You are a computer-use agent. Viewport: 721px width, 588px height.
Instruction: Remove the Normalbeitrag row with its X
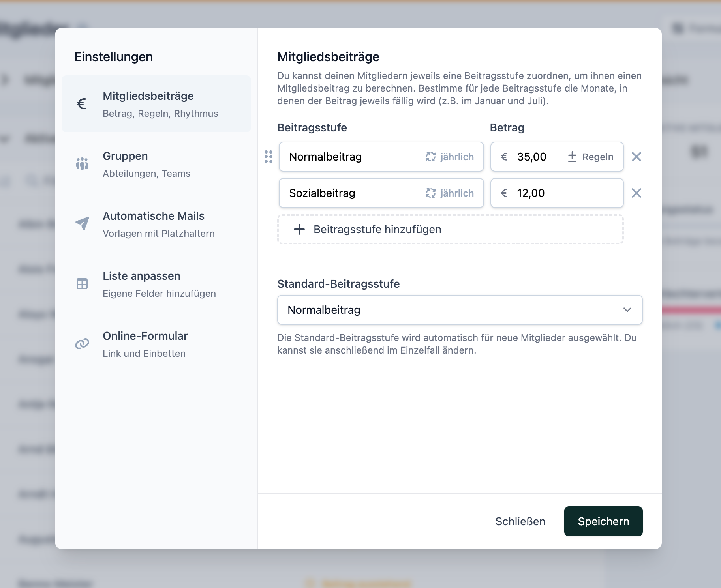pos(636,157)
